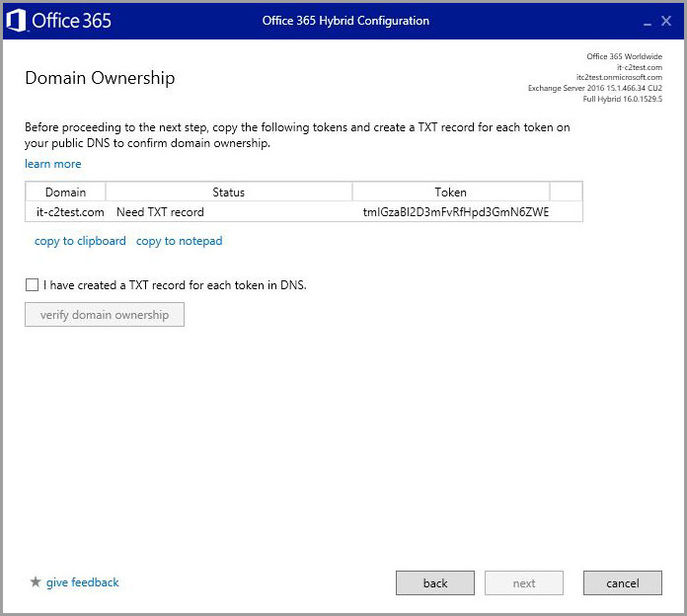Screen dimensions: 687x616
Task: Cancel the hybrid configuration wizard
Action: point(623,582)
